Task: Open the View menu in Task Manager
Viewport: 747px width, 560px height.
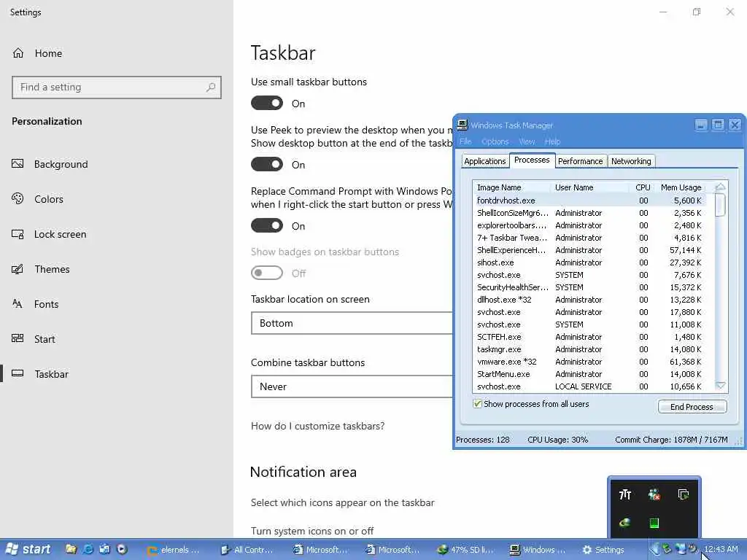Action: tap(527, 141)
